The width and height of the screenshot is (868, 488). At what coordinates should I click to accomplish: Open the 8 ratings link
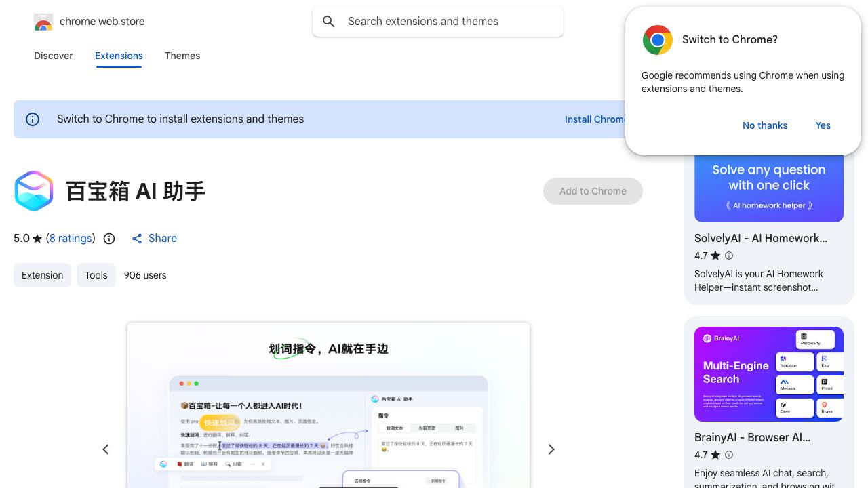[x=71, y=239]
